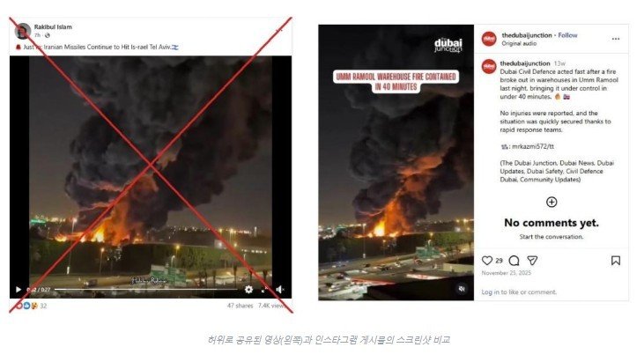Open the Instagram fire reel thumbnail
Image resolution: width=644 pixels, height=362 pixels.
pyautogui.click(x=396, y=163)
